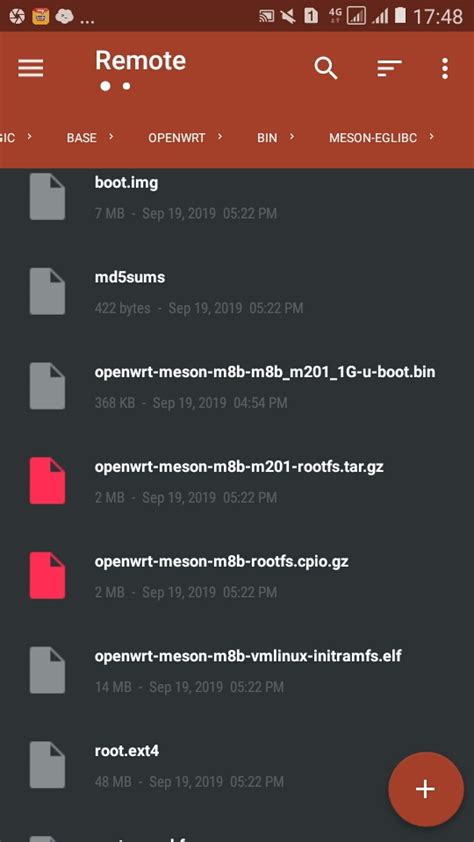The width and height of the screenshot is (474, 842).
Task: Tap the red rootfs.tar.gz archive icon
Action: [47, 481]
